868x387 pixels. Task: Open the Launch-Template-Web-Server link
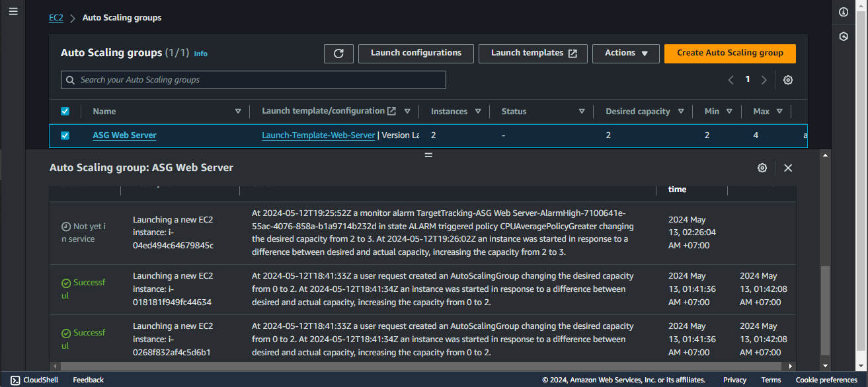click(319, 135)
